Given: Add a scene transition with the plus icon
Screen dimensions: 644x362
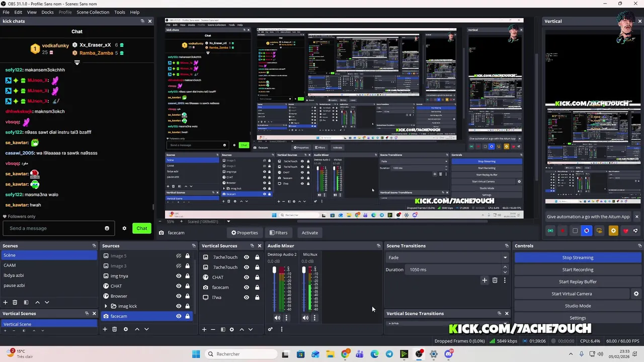Looking at the screenshot, I should 485,281.
